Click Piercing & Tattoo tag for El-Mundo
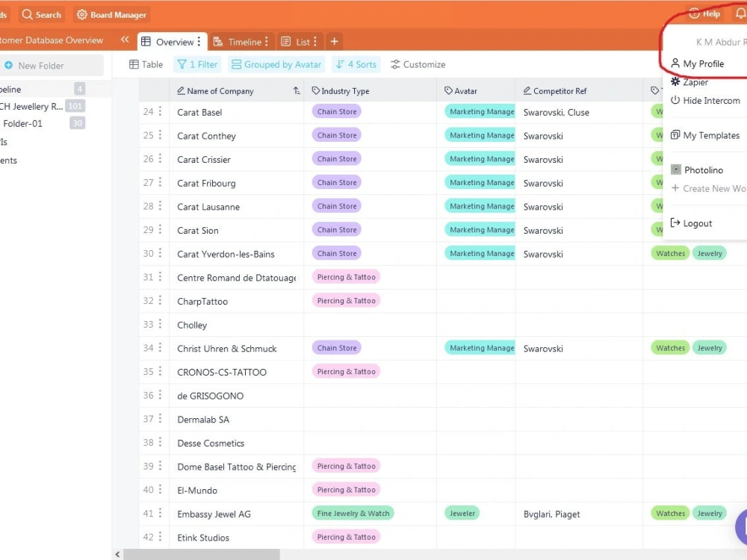 click(x=347, y=490)
